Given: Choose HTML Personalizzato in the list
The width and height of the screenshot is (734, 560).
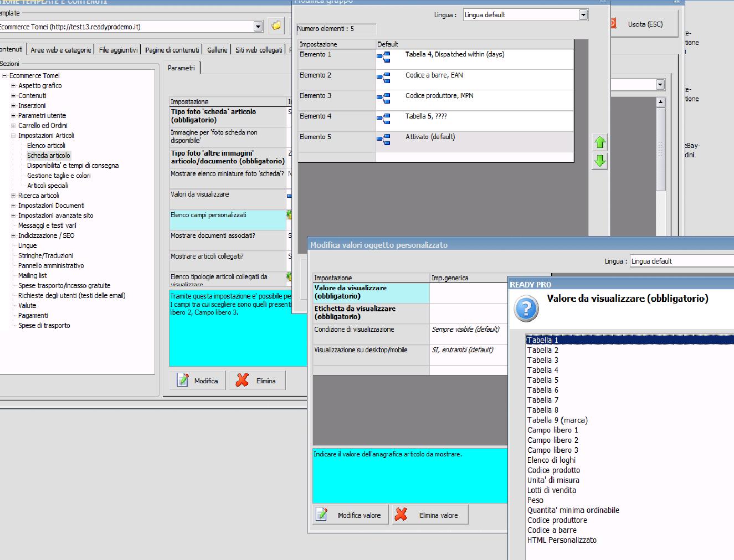Looking at the screenshot, I should click(x=562, y=540).
